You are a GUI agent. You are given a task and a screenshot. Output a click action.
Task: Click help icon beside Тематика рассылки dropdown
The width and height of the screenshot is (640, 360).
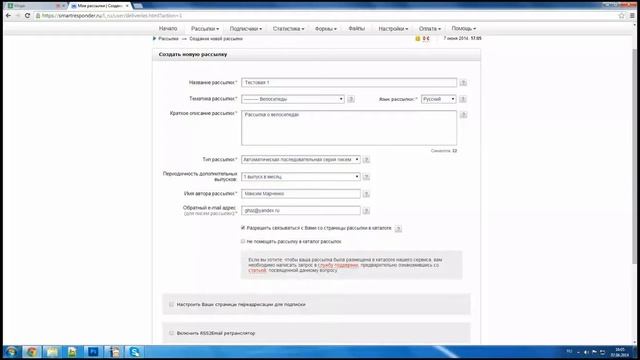[351, 99]
